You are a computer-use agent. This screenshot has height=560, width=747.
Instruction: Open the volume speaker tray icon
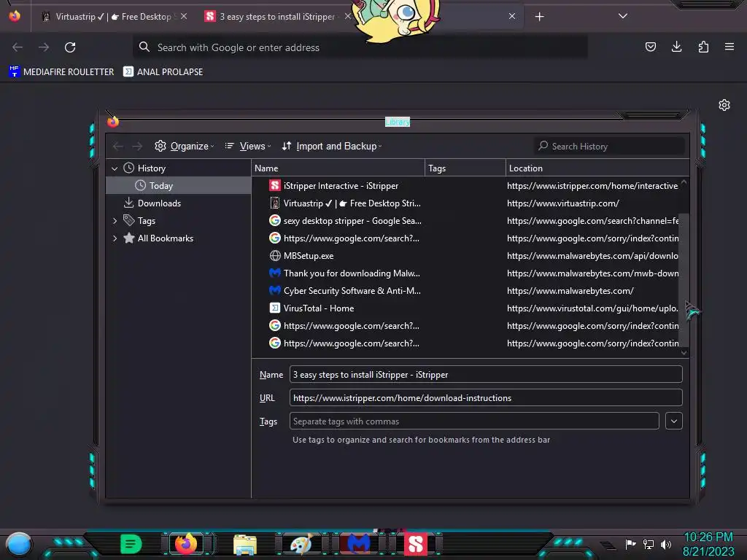tap(665, 544)
